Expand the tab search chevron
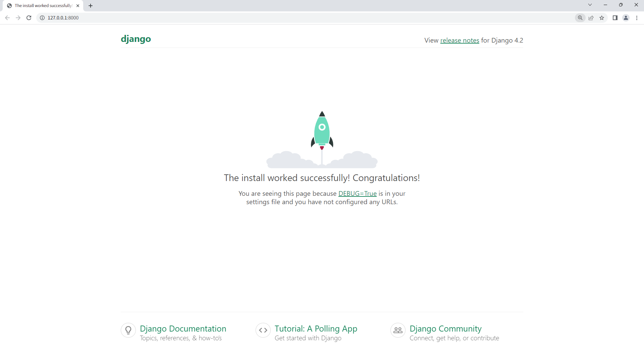 click(590, 5)
